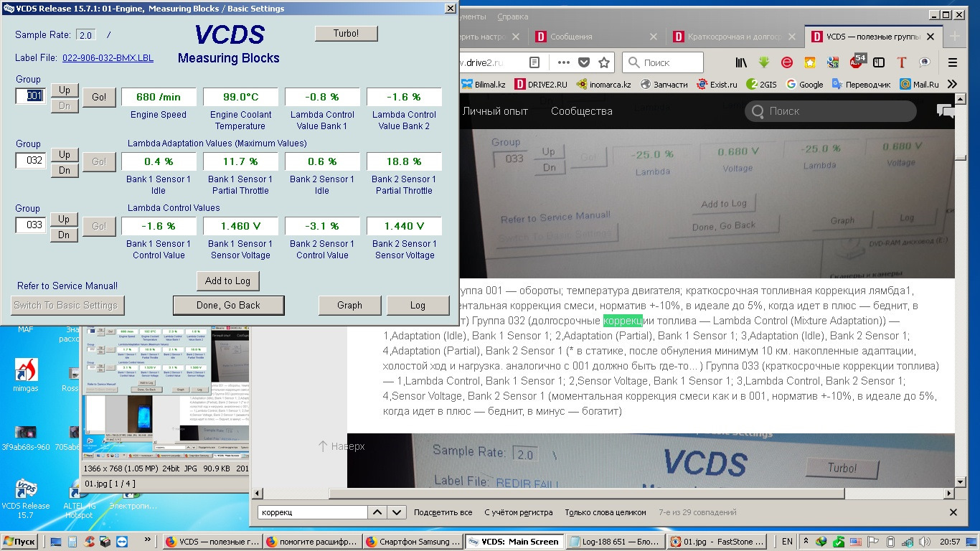The height and width of the screenshot is (551, 980).
Task: Open 'Личный опыт' site menu
Action: [495, 111]
